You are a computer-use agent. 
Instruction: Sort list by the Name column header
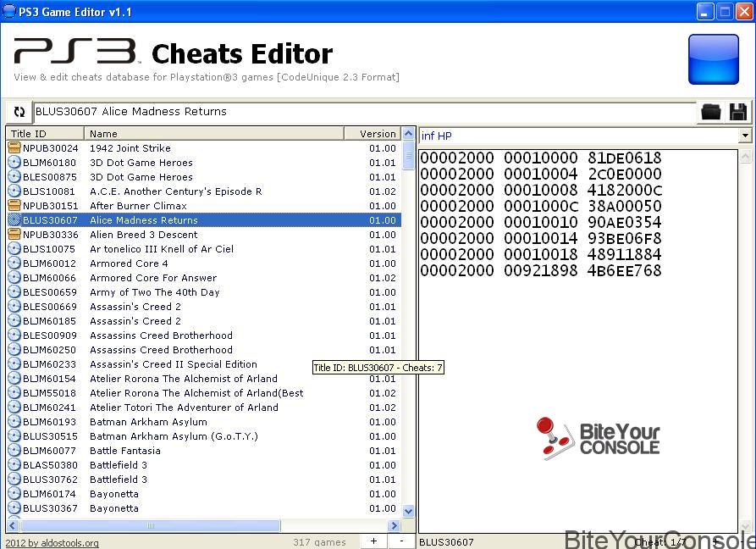pos(214,134)
